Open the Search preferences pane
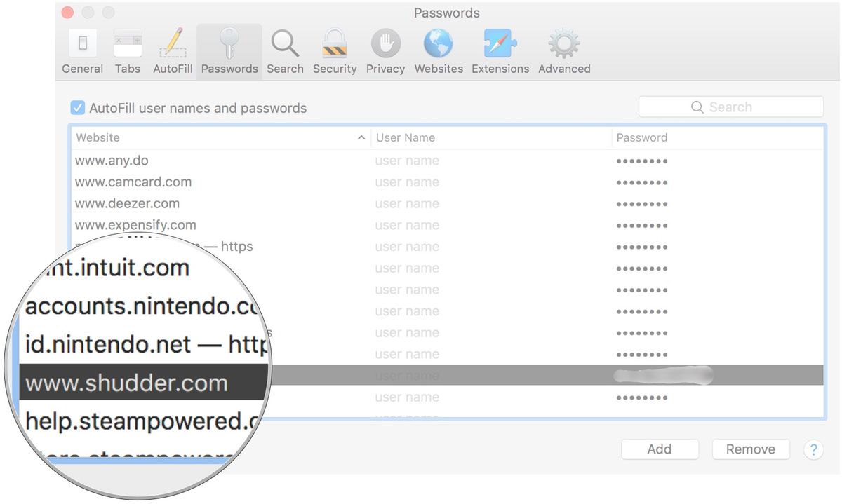842x504 pixels. (285, 50)
